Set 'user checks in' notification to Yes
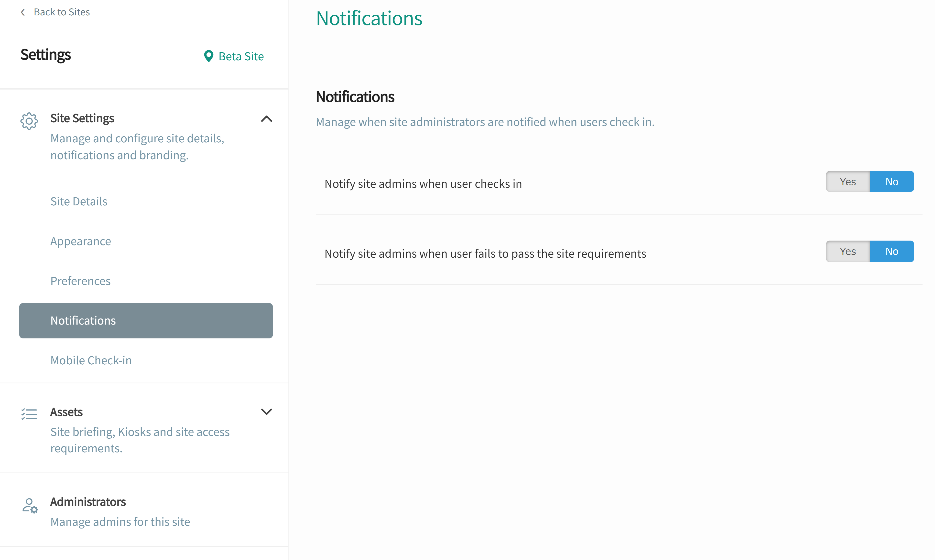 (x=848, y=181)
